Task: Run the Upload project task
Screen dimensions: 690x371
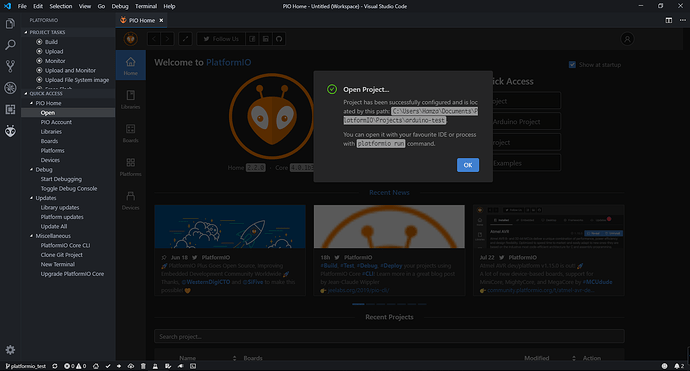Action: click(x=54, y=51)
